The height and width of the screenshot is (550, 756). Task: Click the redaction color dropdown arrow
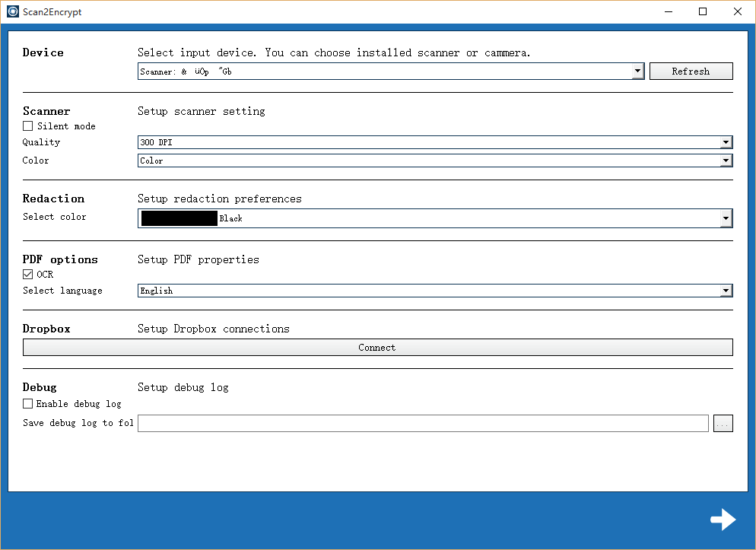(x=727, y=218)
